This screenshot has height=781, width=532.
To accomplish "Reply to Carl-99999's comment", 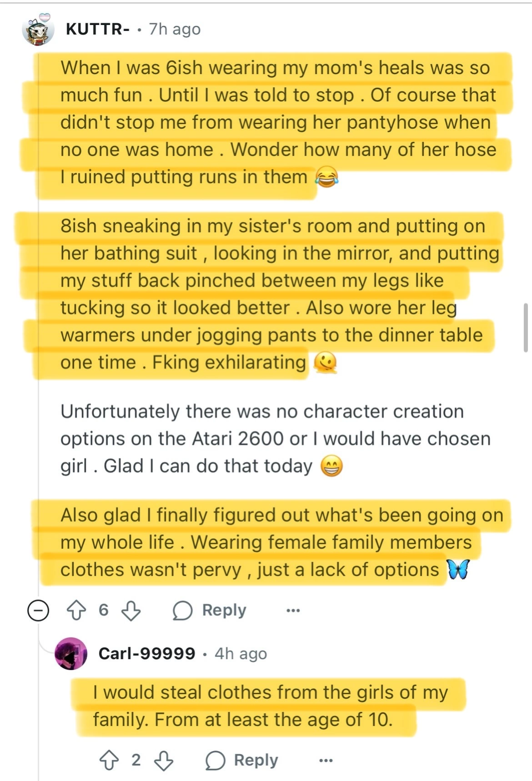I will tap(256, 760).
